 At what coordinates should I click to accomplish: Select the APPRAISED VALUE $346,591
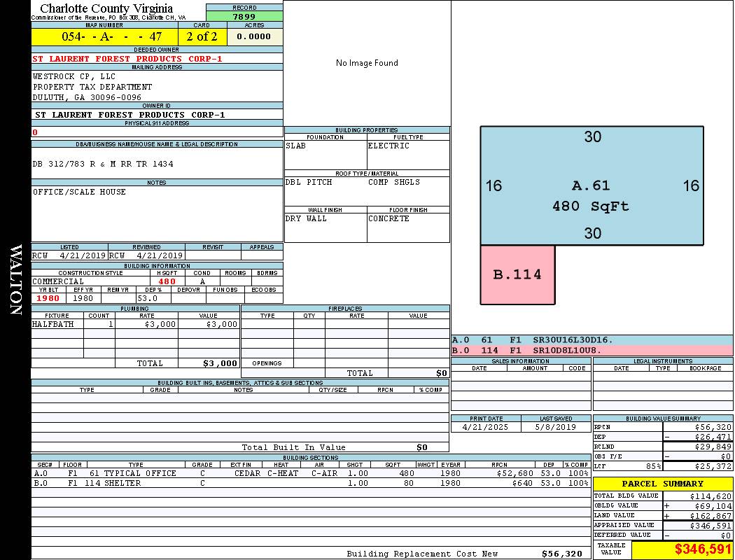pyautogui.click(x=710, y=525)
